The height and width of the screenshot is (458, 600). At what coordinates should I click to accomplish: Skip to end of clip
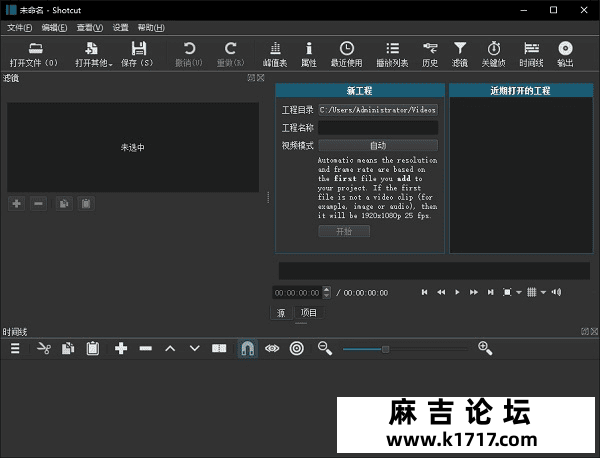tap(491, 292)
